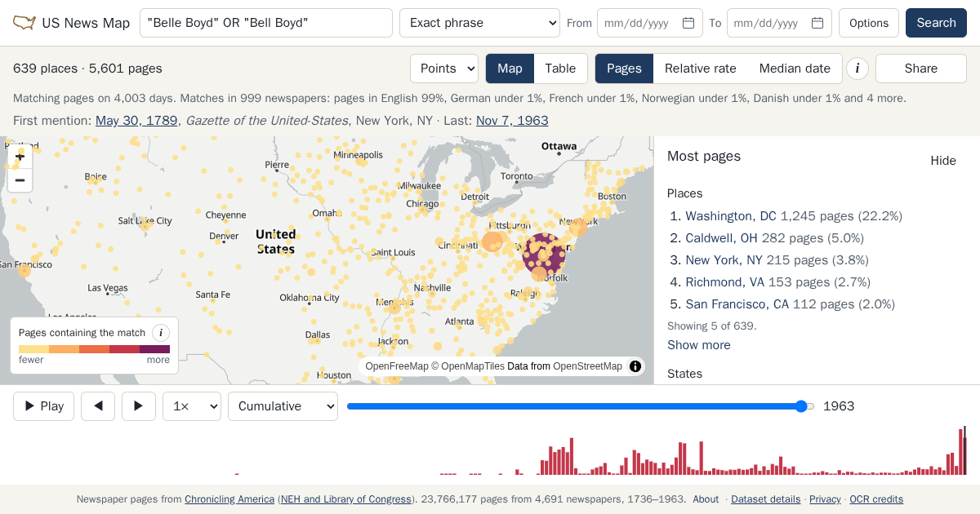
Task: Open Washington, DC place link
Action: pyautogui.click(x=731, y=216)
